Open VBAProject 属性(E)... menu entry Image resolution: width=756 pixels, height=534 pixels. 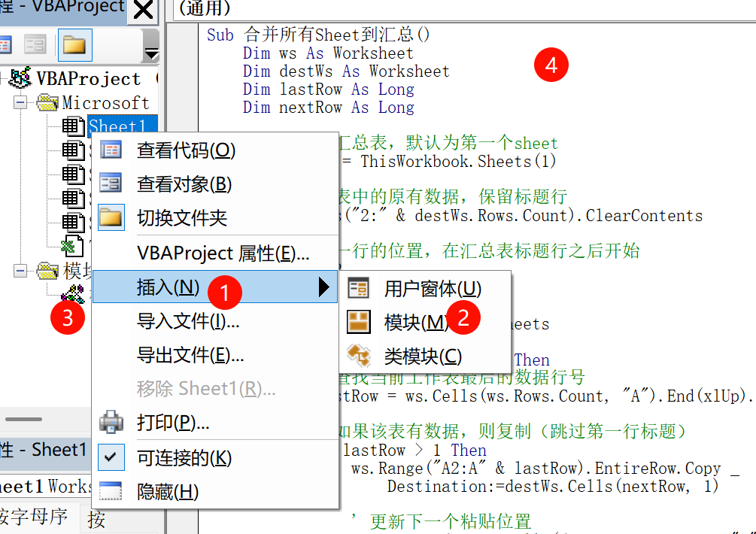point(215,253)
